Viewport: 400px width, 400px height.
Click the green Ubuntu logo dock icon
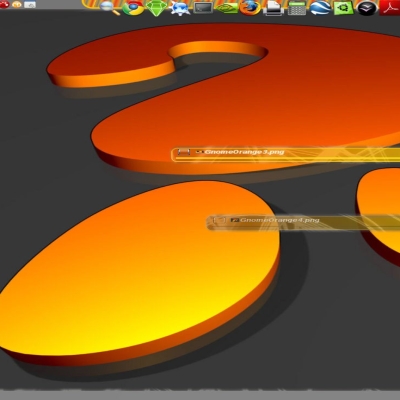[344, 8]
